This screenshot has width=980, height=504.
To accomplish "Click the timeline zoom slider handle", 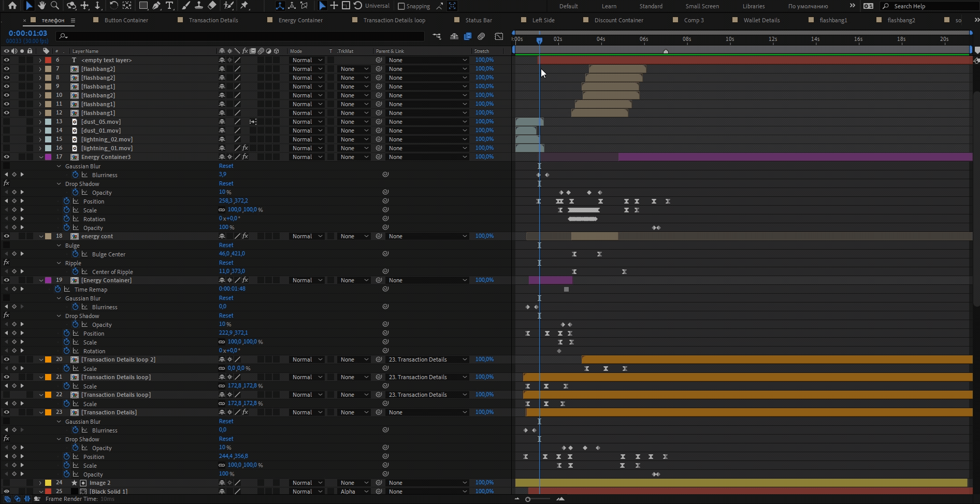I will (x=528, y=499).
